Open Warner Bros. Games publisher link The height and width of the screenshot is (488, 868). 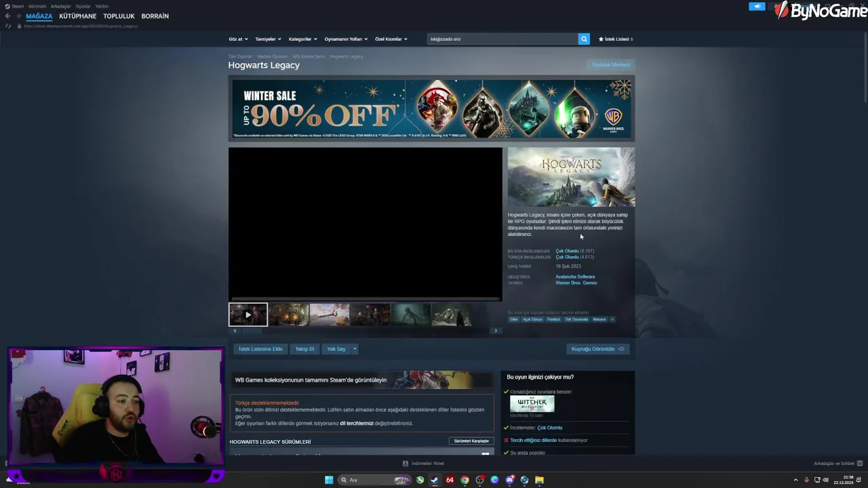(576, 283)
